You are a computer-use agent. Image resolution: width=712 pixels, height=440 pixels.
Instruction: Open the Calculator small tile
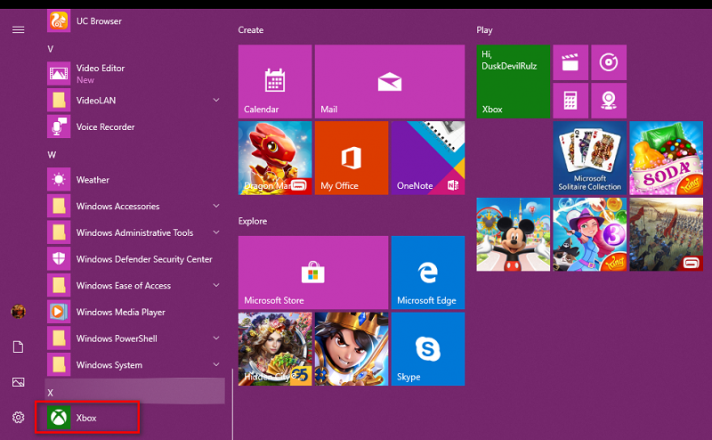[570, 100]
